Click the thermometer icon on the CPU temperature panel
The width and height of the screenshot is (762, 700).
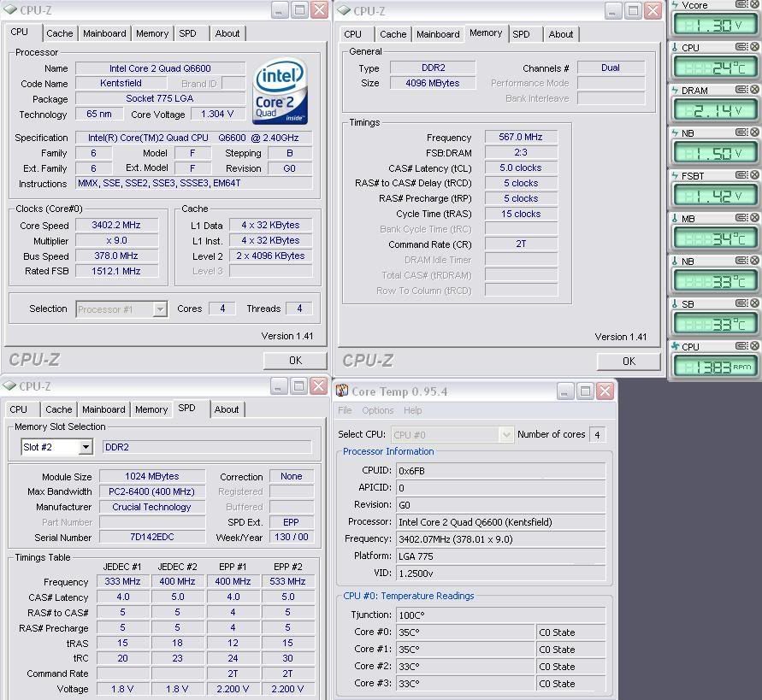(x=675, y=48)
